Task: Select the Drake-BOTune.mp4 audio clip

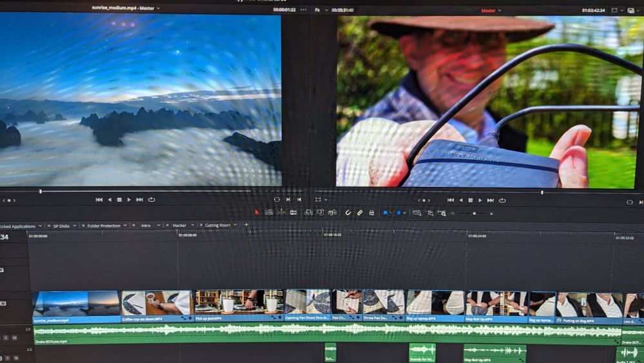Action: pos(327,334)
